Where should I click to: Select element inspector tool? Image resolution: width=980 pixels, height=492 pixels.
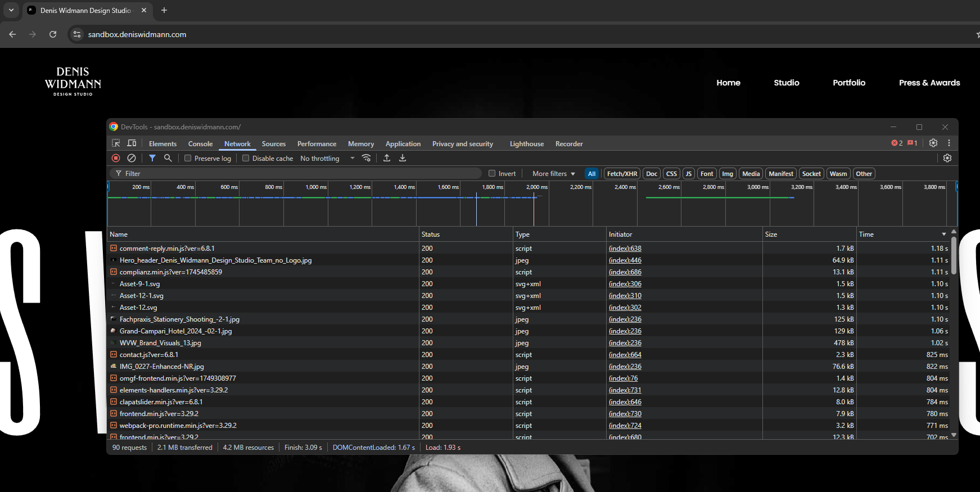(116, 143)
